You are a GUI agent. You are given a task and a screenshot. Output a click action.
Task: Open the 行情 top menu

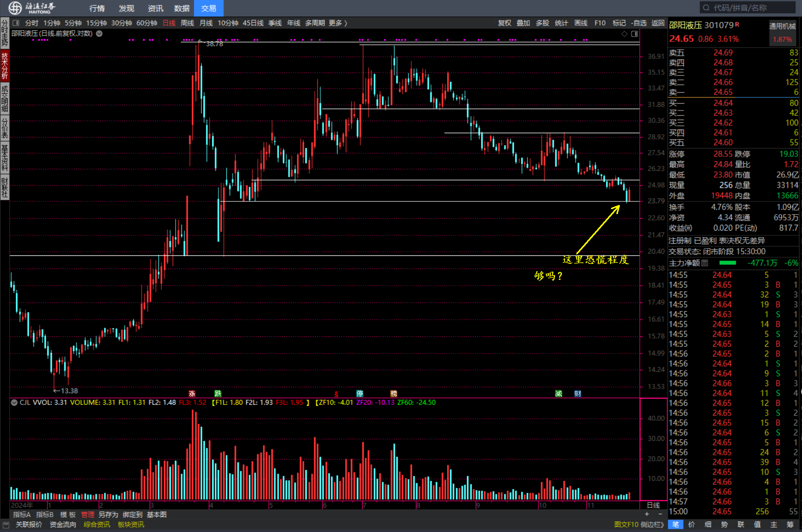pos(97,8)
